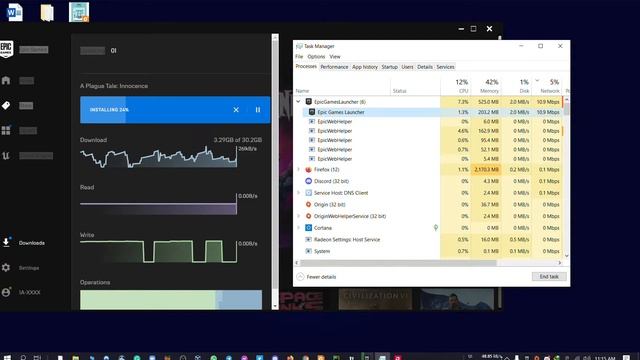Click the A Plague Tale: Innocence title
The height and width of the screenshot is (360, 640).
tap(114, 86)
